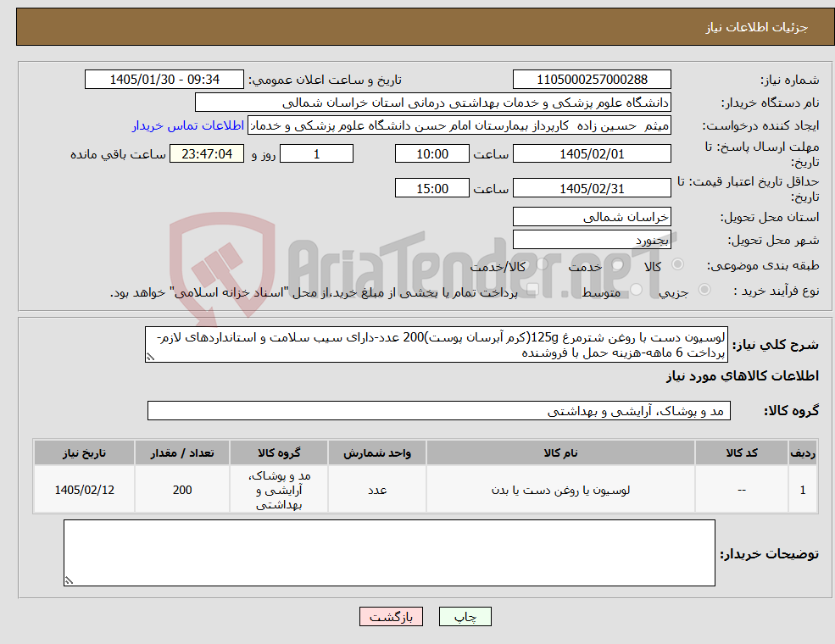Click the public announcement date field
This screenshot has height=644, width=835.
164,80
